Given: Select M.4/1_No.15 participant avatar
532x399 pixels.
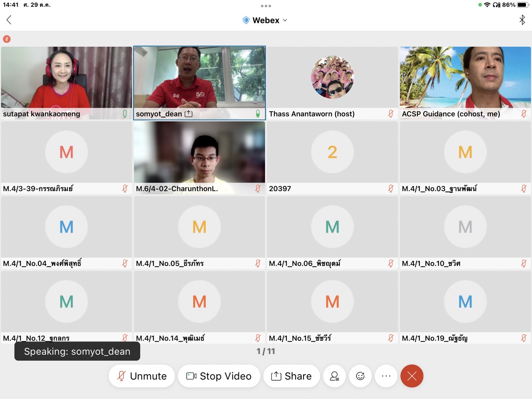Looking at the screenshot, I should [x=332, y=301].
